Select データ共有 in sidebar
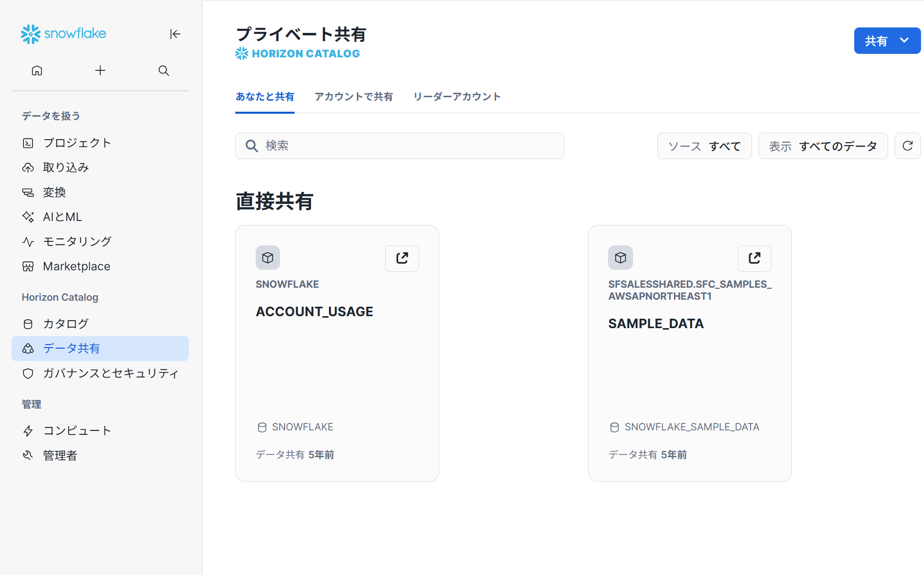Screen dimensions: 924x575 point(100,349)
